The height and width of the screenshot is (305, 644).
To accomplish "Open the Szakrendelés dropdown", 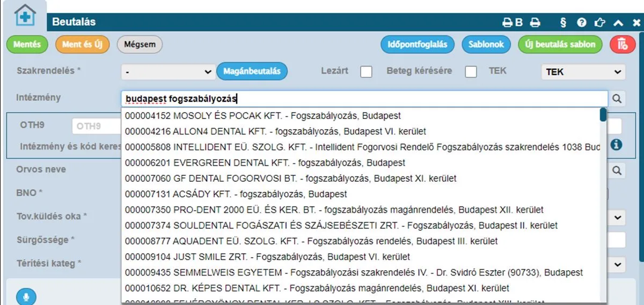I will (x=167, y=71).
